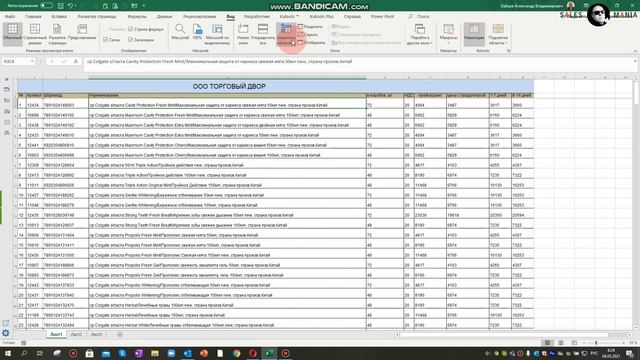Open the Масштаб zoom dialog
640x360 pixels.
tap(180, 32)
